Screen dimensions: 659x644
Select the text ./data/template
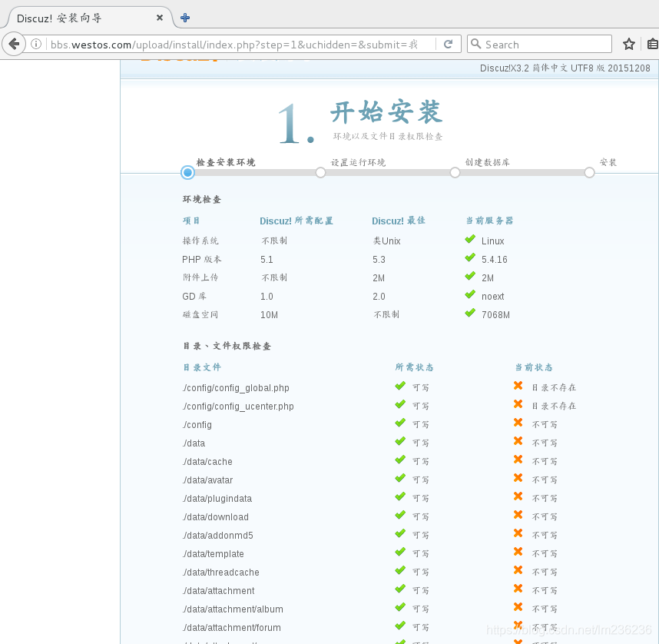pos(213,554)
